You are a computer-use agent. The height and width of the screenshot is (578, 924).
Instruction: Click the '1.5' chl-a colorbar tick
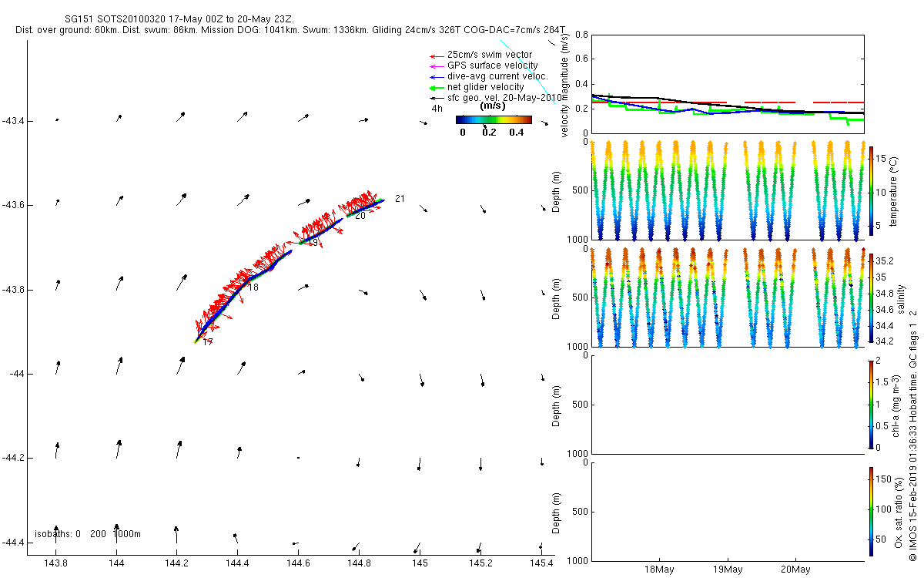coord(883,382)
